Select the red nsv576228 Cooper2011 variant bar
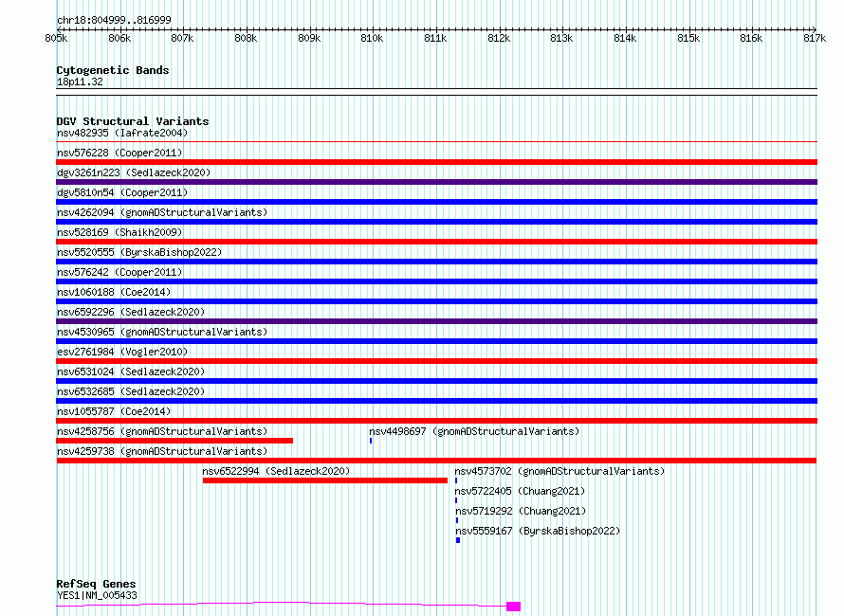The image size is (844, 616). [x=436, y=162]
